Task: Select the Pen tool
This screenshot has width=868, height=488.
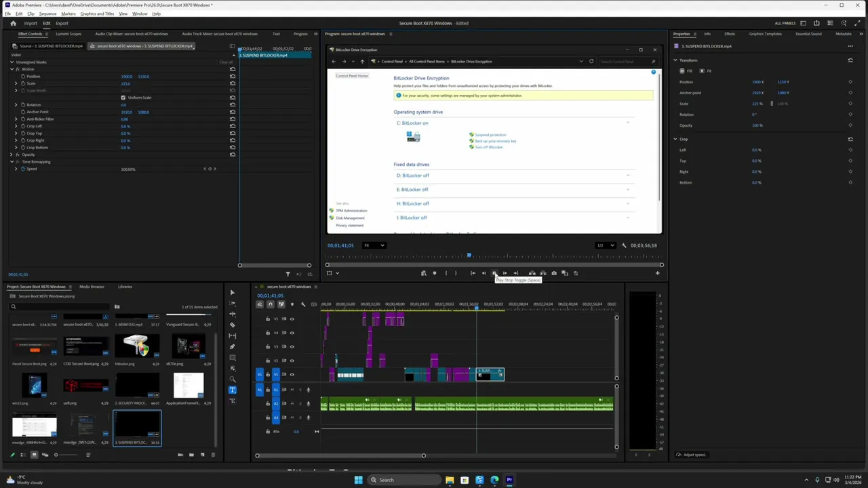Action: (x=233, y=346)
